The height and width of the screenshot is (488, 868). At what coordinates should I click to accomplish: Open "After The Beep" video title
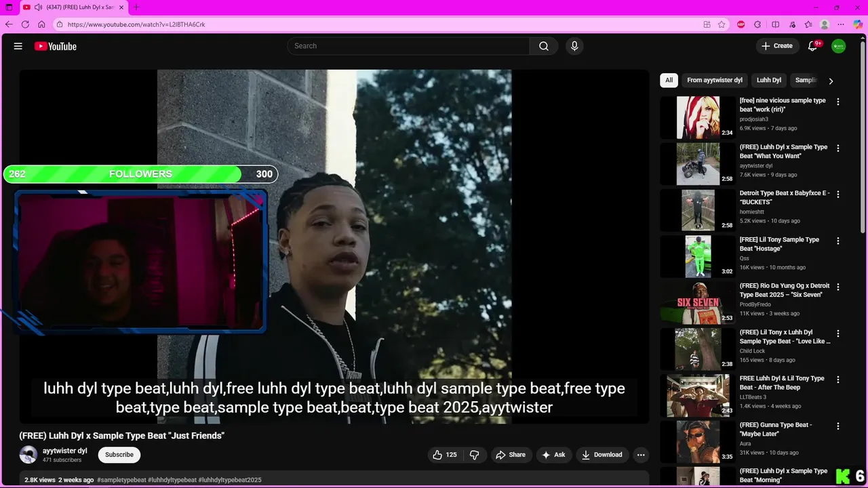782,383
